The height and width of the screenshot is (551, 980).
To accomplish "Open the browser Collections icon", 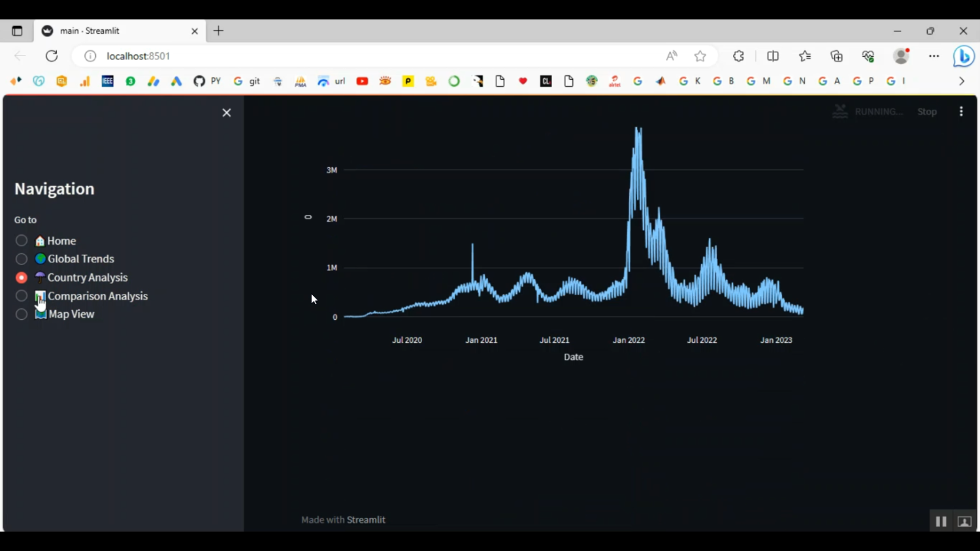I will click(x=836, y=56).
